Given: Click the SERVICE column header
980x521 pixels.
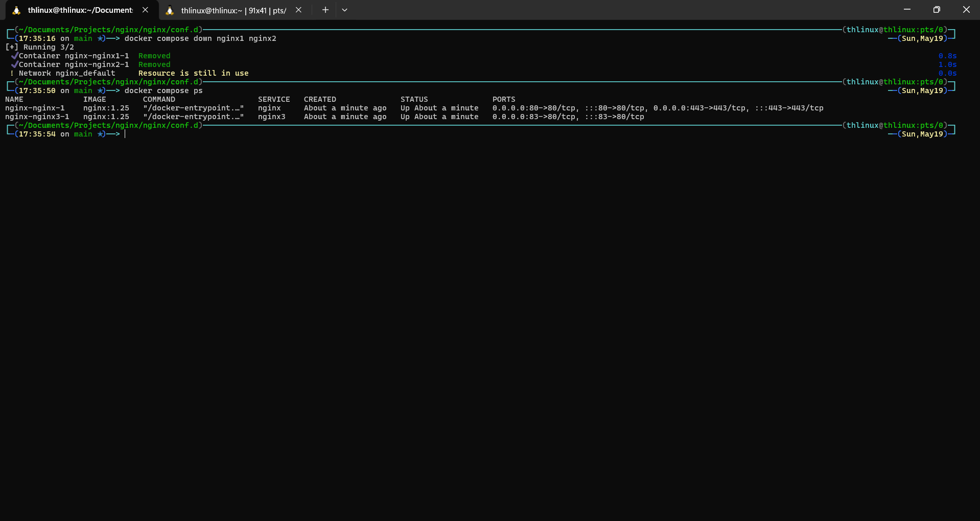Looking at the screenshot, I should click(x=274, y=99).
